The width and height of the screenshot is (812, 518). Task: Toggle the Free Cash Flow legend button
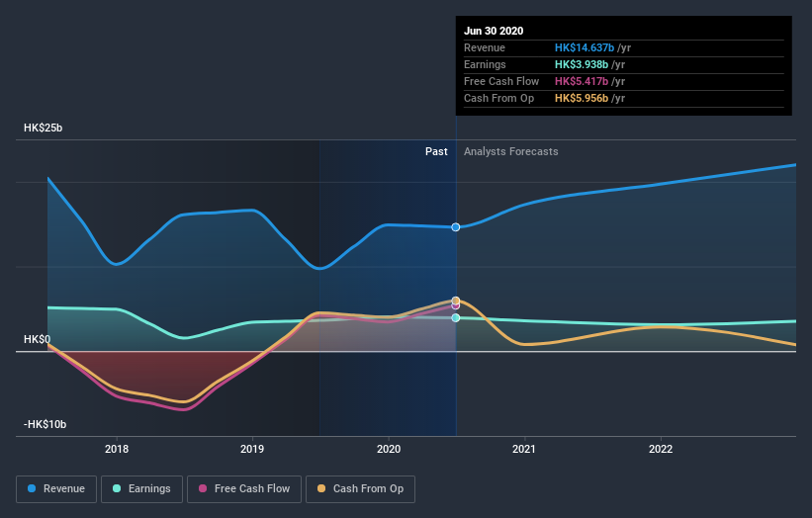pyautogui.click(x=244, y=489)
